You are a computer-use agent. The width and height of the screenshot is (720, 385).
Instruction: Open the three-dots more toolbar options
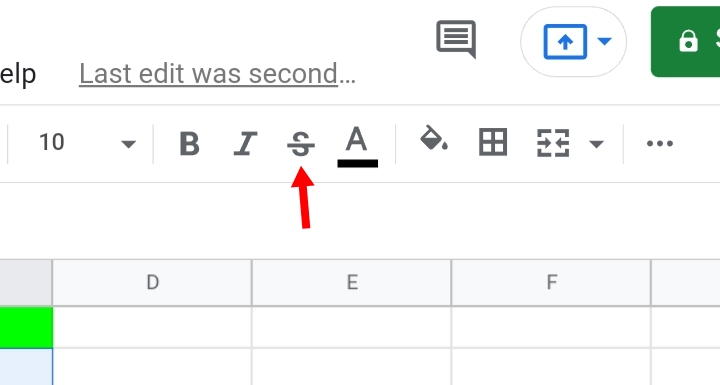659,144
